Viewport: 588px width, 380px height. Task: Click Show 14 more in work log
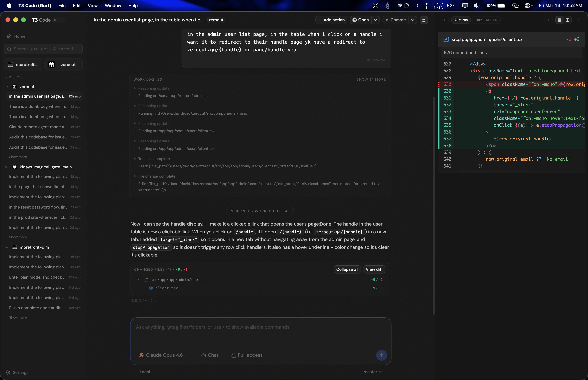click(371, 79)
